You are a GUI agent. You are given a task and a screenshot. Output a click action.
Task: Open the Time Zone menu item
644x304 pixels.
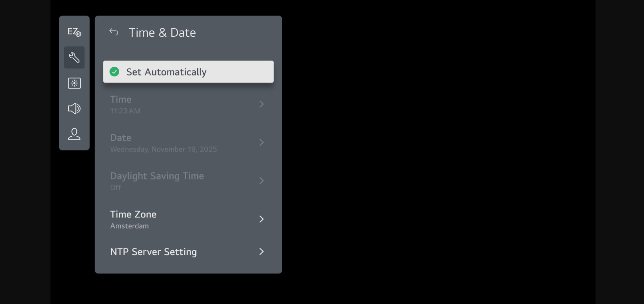pos(133,214)
